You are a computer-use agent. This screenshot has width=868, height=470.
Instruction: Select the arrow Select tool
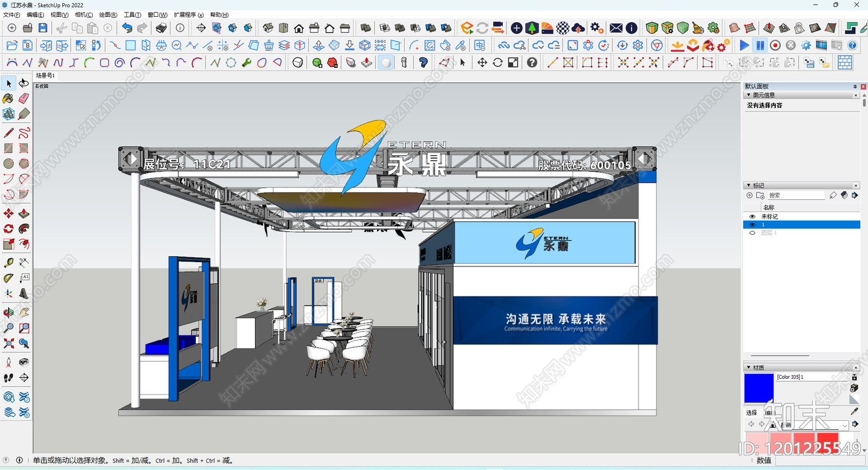[x=9, y=83]
